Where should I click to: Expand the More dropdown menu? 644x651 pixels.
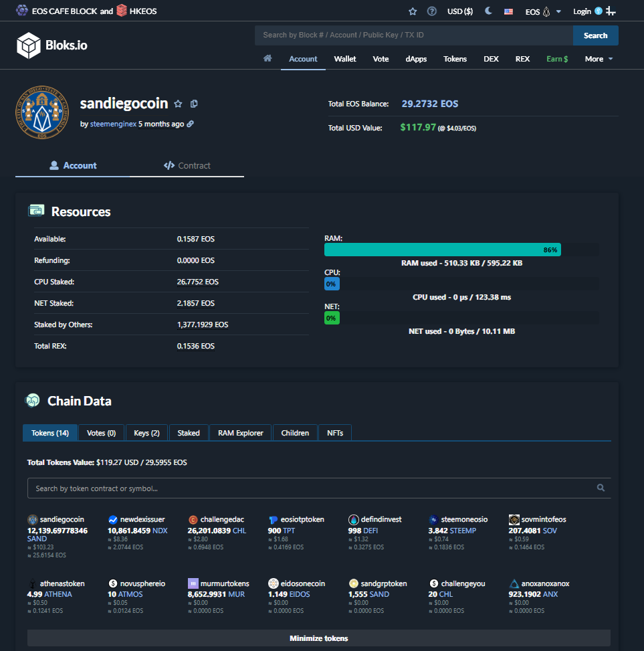tap(599, 59)
